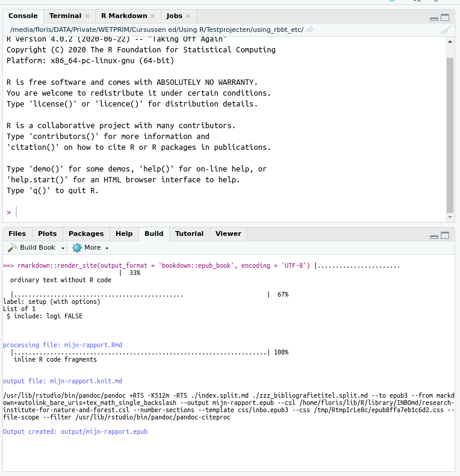460x476 pixels.
Task: Minimize the Console pane
Action: pyautogui.click(x=434, y=19)
